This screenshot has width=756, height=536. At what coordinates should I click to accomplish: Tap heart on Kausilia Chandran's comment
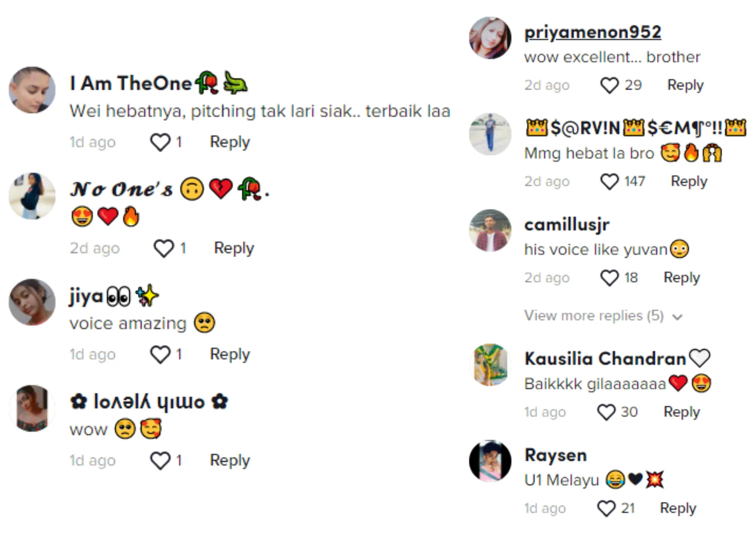606,412
